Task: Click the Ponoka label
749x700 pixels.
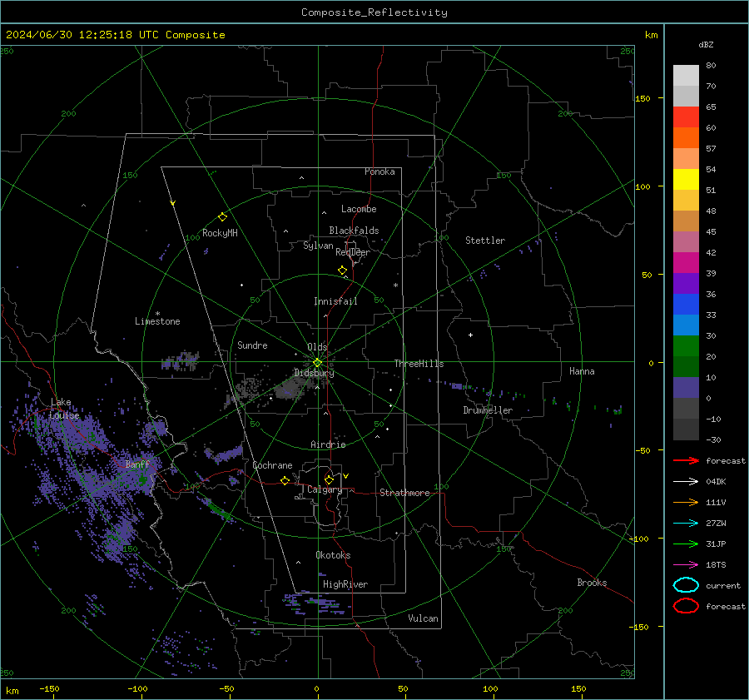Action: pyautogui.click(x=379, y=172)
